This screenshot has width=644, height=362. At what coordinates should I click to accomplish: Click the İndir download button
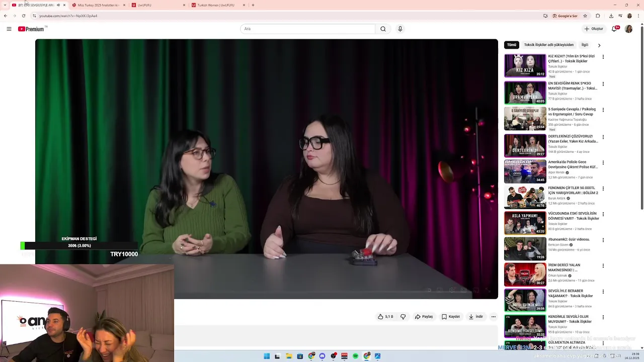pyautogui.click(x=476, y=317)
